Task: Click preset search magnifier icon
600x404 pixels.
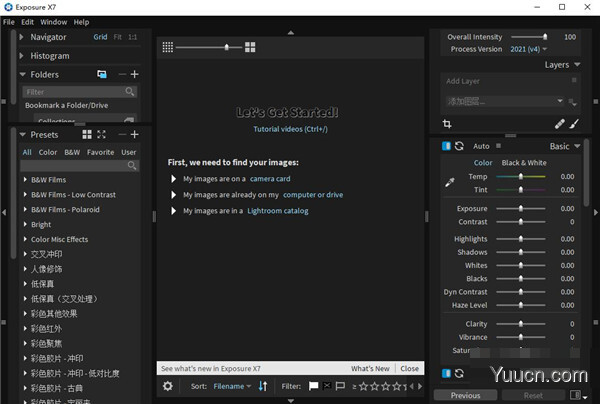Action: tap(132, 165)
